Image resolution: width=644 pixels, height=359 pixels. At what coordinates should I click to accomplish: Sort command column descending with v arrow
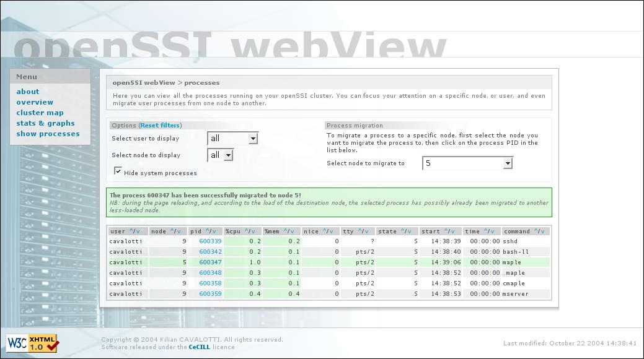pyautogui.click(x=542, y=231)
